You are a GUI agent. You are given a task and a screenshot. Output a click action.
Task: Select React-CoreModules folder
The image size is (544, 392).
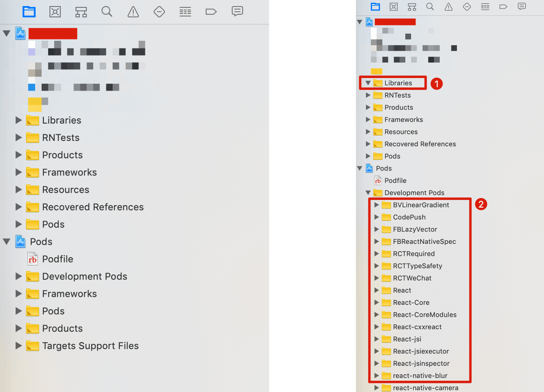click(x=419, y=315)
